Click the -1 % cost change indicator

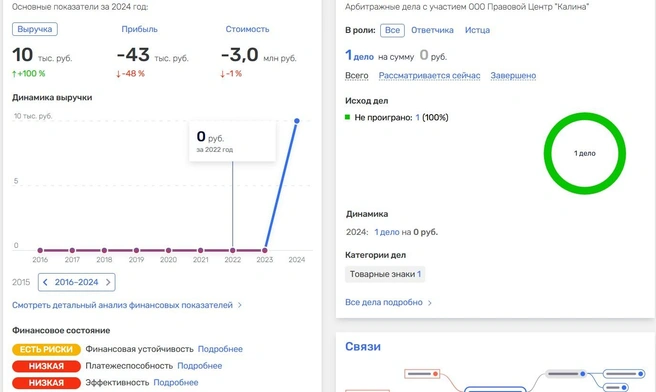click(x=231, y=74)
